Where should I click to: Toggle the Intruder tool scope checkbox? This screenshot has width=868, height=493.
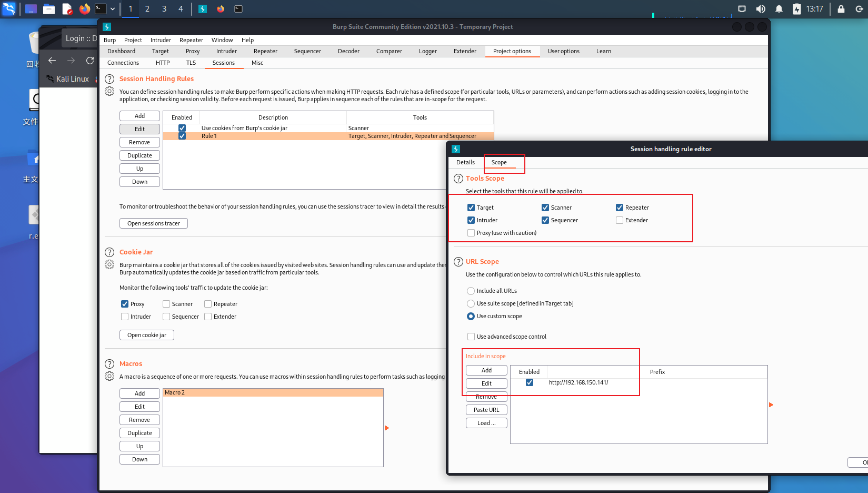tap(471, 220)
